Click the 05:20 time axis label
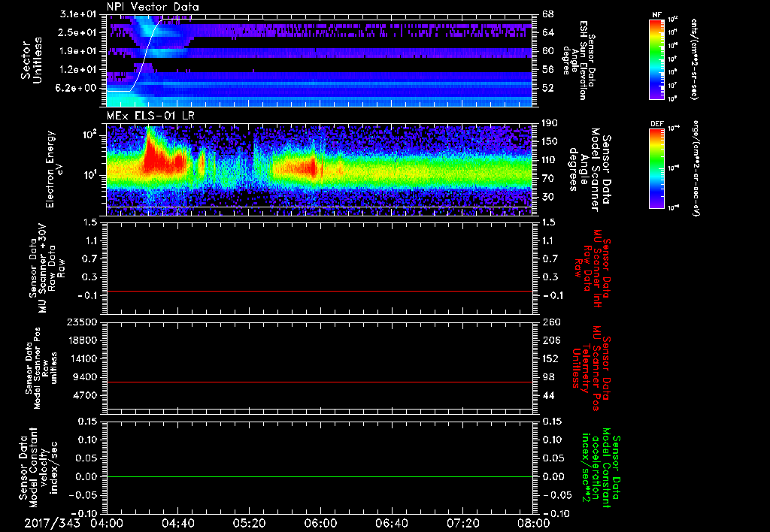The image size is (770, 532). (249, 523)
